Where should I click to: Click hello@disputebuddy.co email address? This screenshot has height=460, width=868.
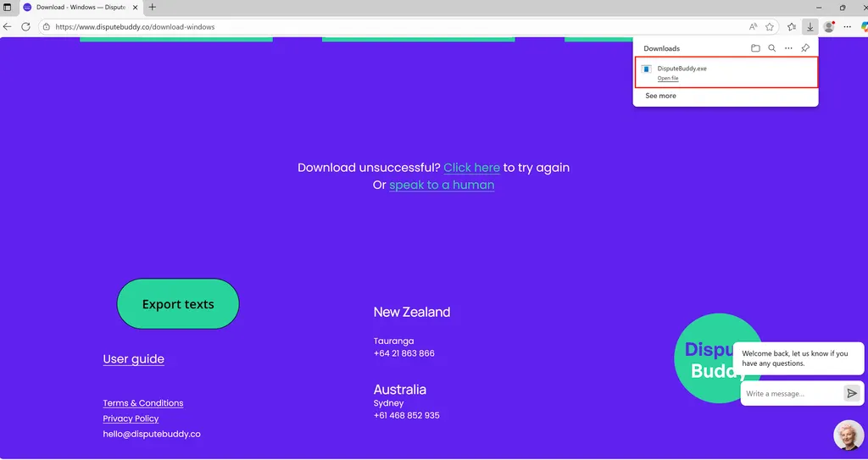tap(152, 434)
